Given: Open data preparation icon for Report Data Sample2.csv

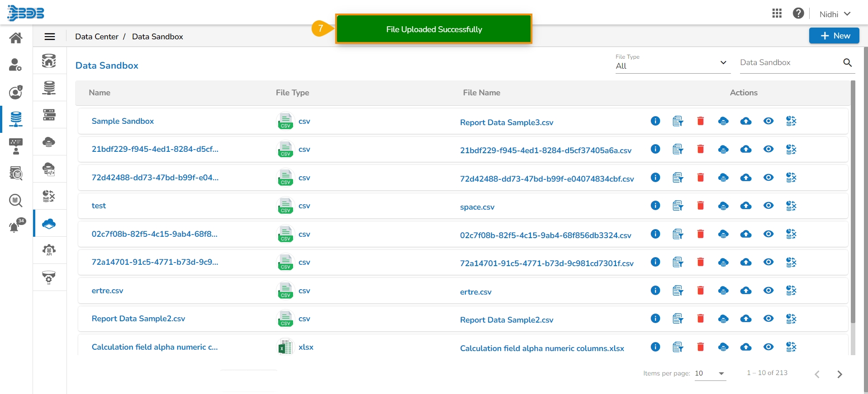Looking at the screenshot, I should (791, 319).
